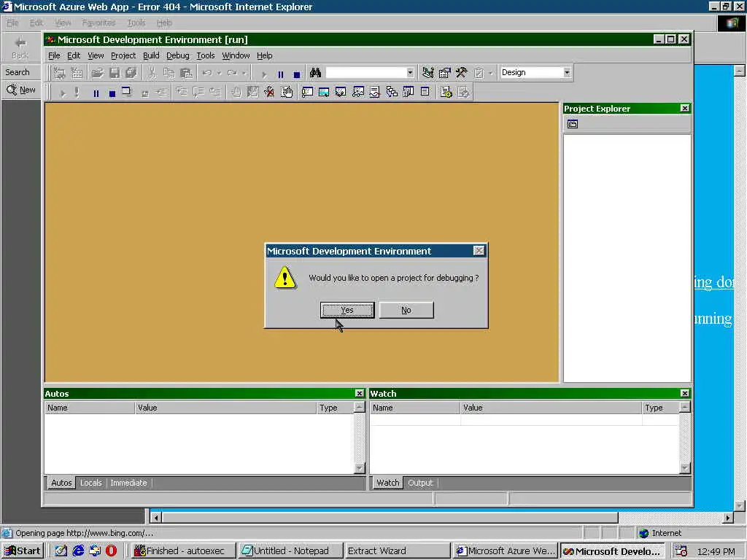Click the hand Insert Breakpoint icon
The image size is (747, 560).
point(236,92)
